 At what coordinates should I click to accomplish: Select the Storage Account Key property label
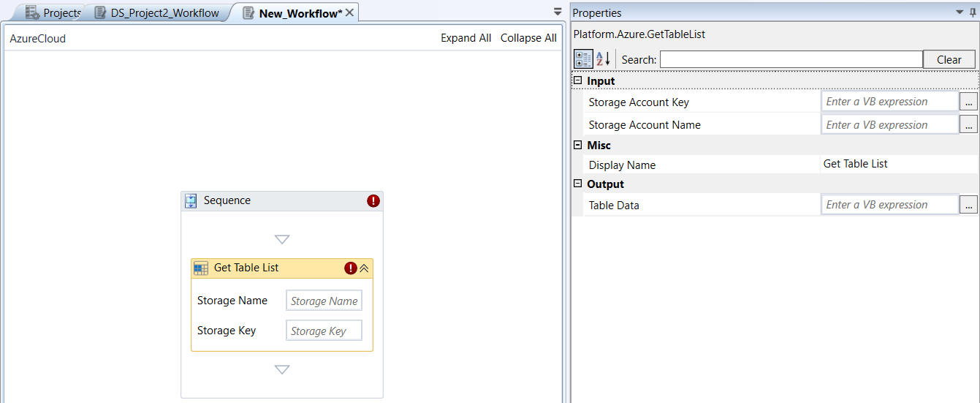tap(639, 102)
